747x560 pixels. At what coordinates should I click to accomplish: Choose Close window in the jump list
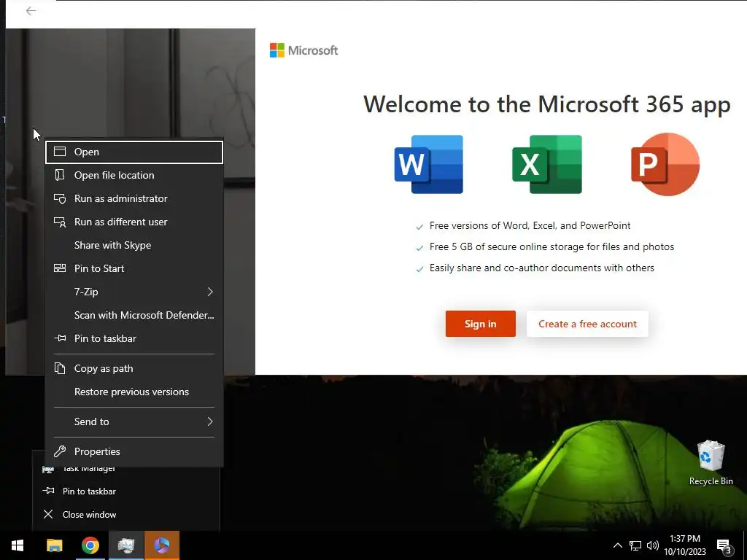coord(125,515)
